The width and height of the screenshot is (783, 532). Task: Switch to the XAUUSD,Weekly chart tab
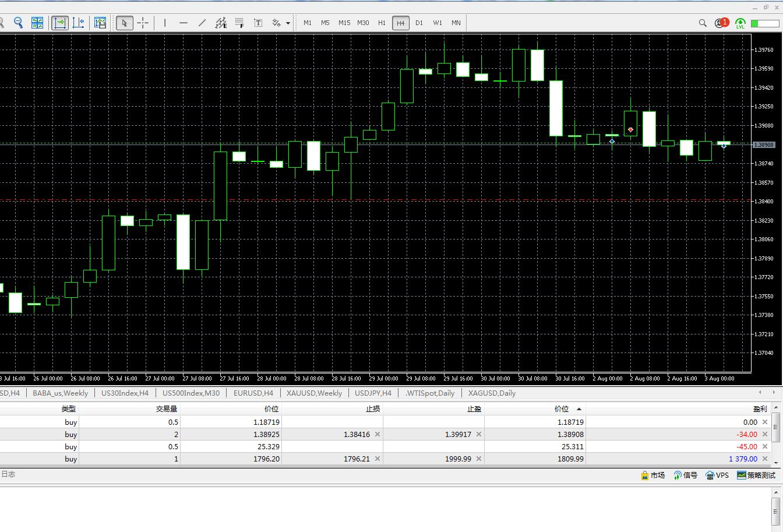pyautogui.click(x=314, y=393)
